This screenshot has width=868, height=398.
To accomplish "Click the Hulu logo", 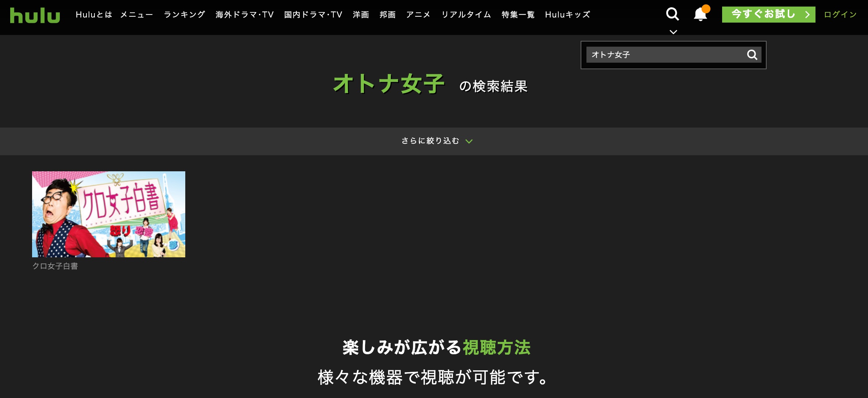I will pos(35,15).
